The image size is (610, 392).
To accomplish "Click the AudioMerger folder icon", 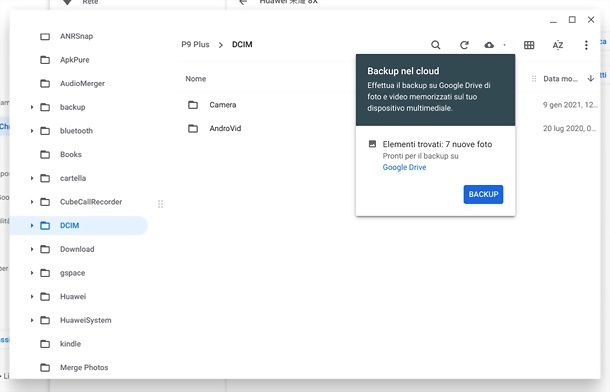I will (45, 84).
